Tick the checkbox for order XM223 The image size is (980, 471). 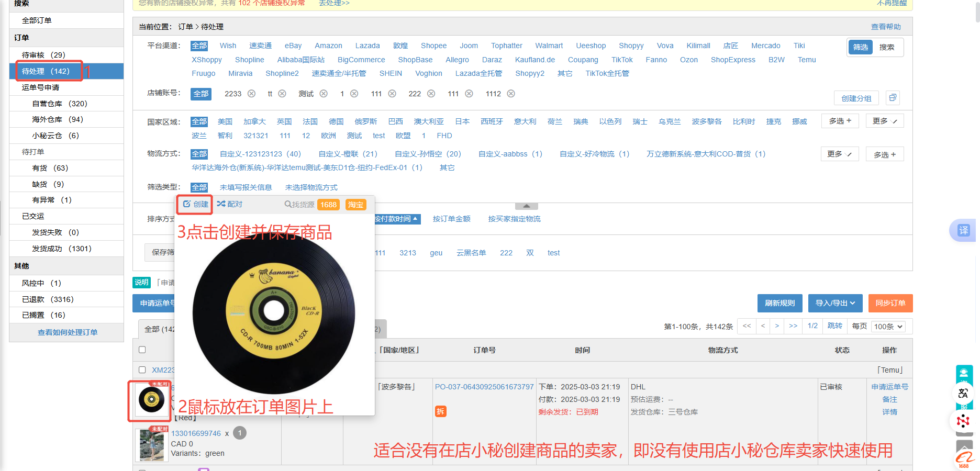[x=142, y=369]
